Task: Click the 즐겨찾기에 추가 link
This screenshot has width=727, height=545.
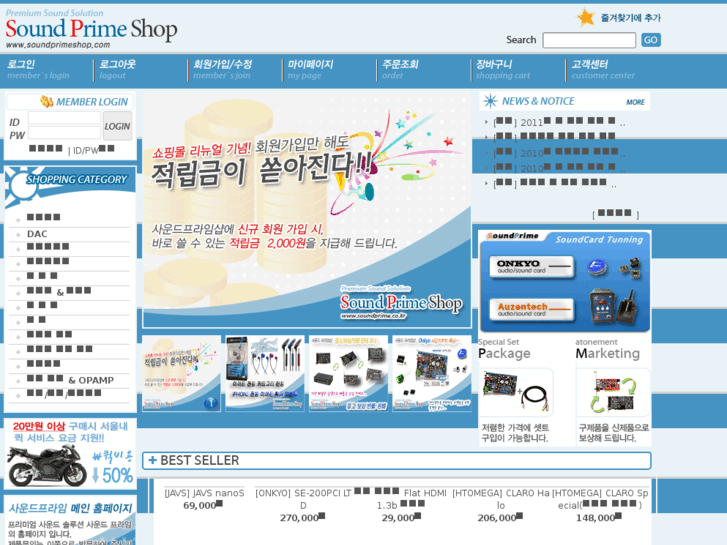Action: [x=631, y=18]
